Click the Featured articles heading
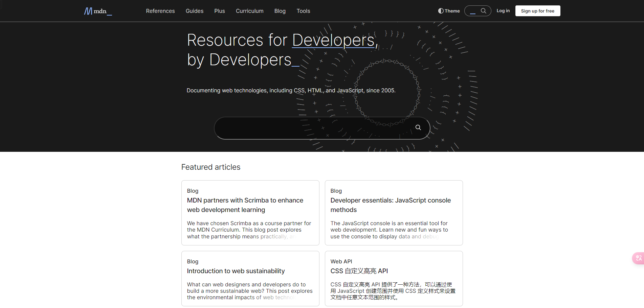 [211, 167]
